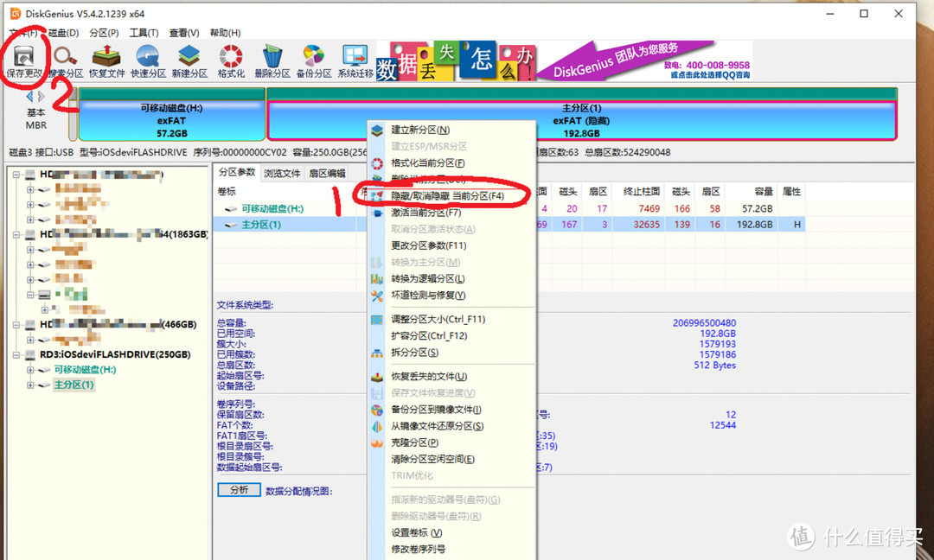
Task: Choose 隐藏/取消隐藏 当前分区(F4) in the context menu
Action: (447, 196)
